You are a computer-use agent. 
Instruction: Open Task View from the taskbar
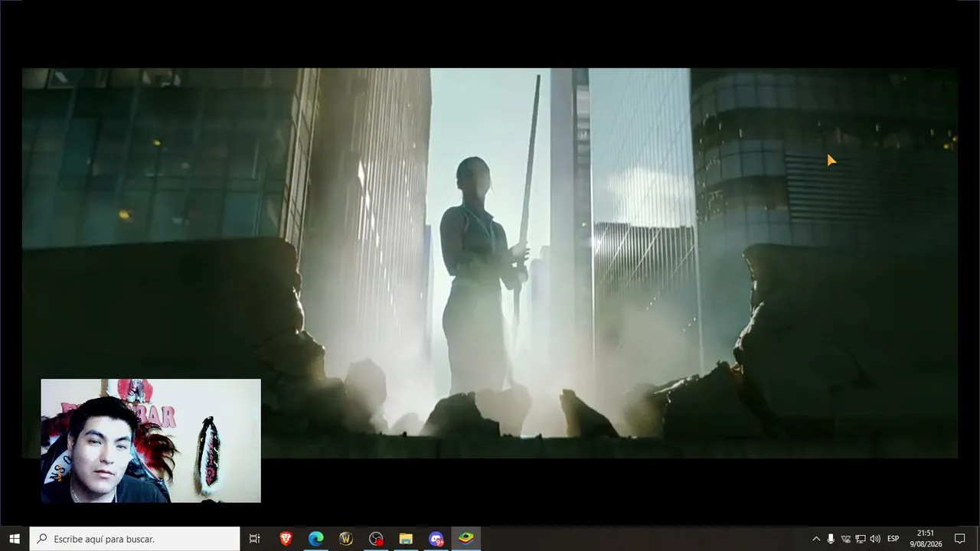[x=255, y=539]
